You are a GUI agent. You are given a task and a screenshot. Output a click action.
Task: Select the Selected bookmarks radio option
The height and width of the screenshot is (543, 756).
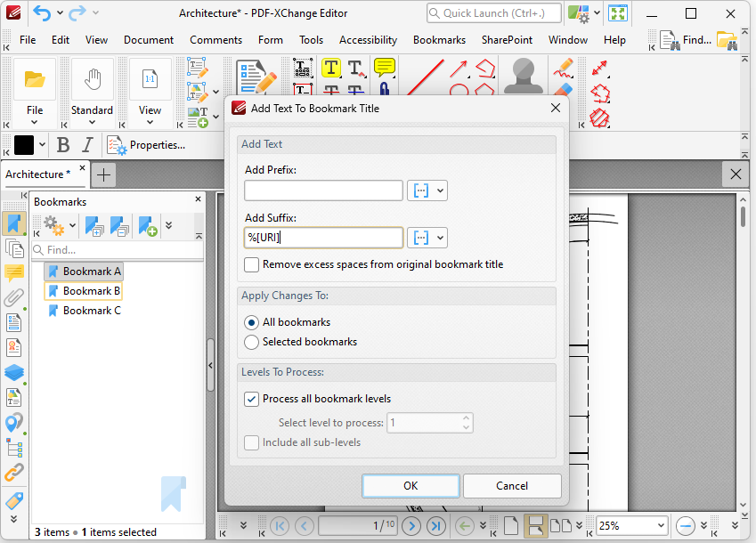pos(252,342)
